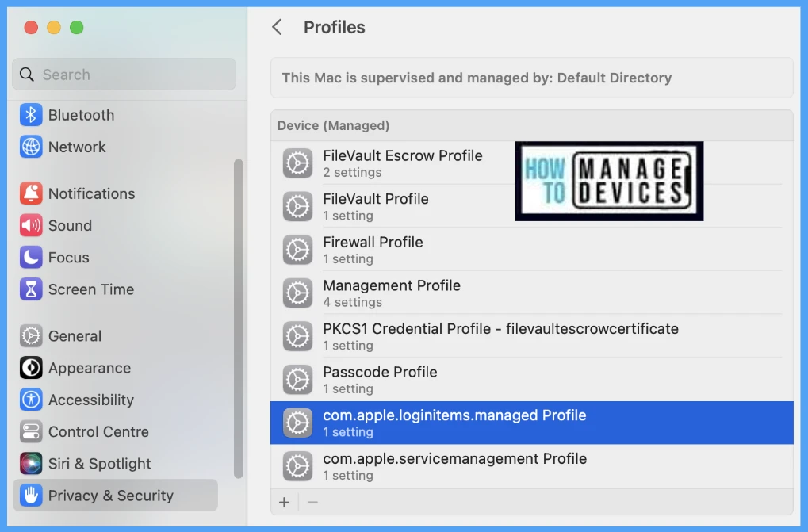This screenshot has height=532, width=808.
Task: Click the Privacy & Security hand icon
Action: click(x=31, y=496)
